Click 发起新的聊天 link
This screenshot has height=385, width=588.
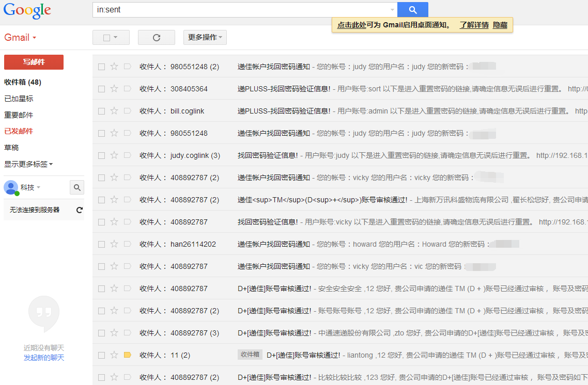[44, 358]
